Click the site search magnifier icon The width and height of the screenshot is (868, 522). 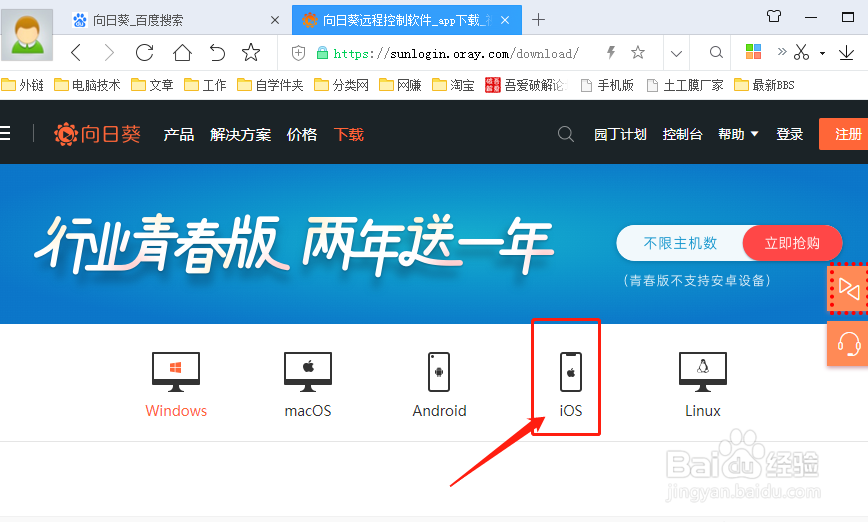click(566, 134)
